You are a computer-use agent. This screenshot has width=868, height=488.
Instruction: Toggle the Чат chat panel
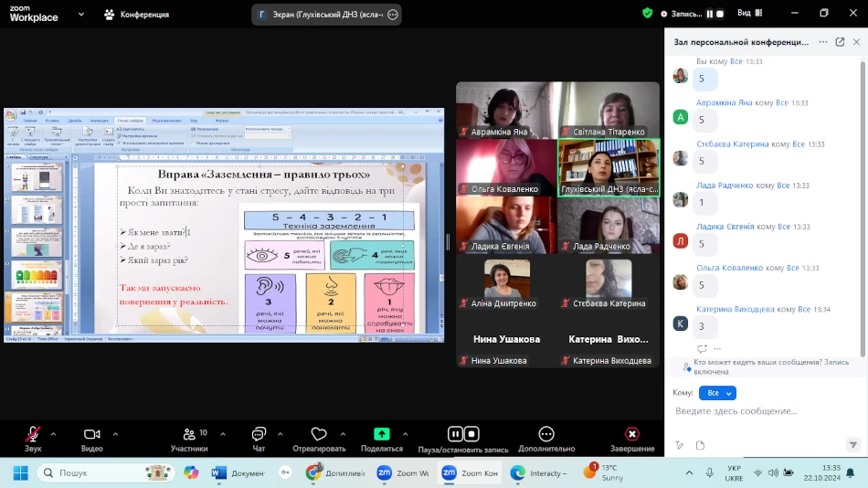(259, 440)
